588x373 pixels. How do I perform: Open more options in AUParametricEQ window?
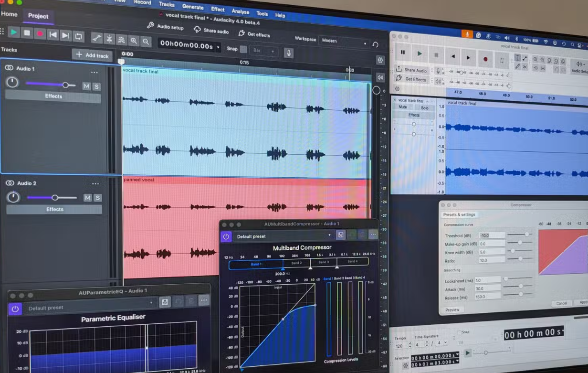[204, 300]
